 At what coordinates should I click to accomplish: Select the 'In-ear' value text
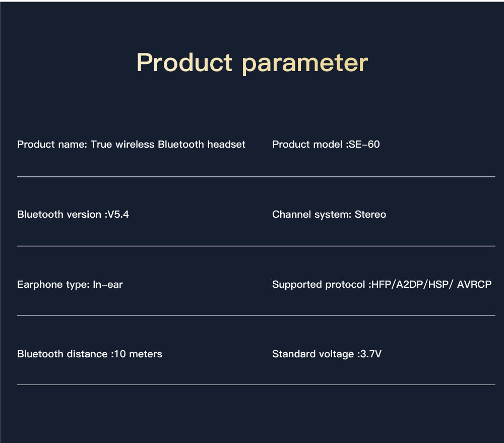point(108,285)
